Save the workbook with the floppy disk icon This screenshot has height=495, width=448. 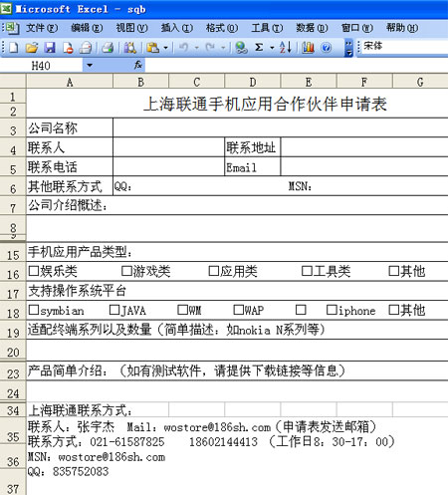[50, 48]
